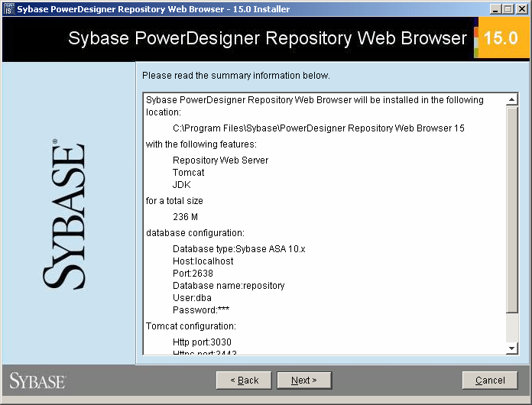This screenshot has height=405, width=532.
Task: Click the 'Host:localhost' line
Action: [203, 261]
